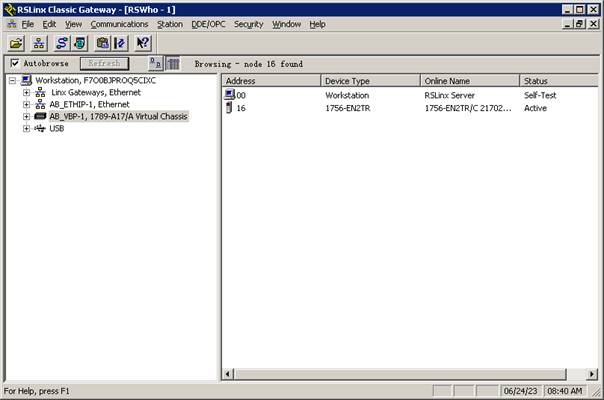Activate the What's This help pointer icon

pyautogui.click(x=143, y=43)
